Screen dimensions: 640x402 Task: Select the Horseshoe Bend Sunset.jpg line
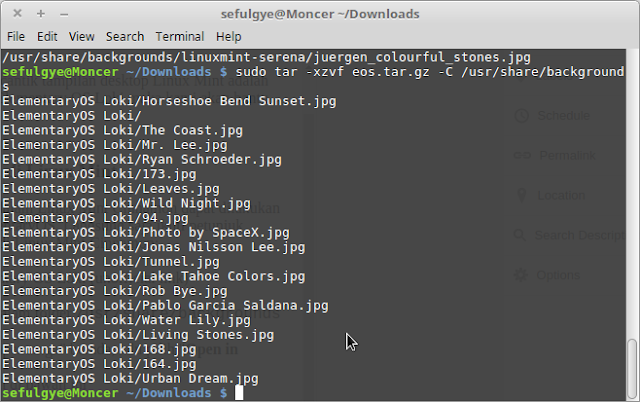coord(169,101)
